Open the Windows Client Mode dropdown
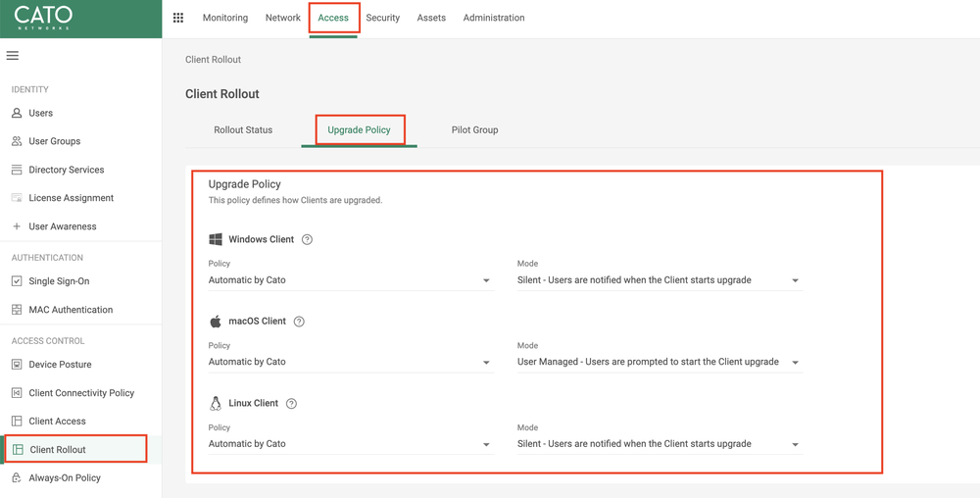Screen dimensions: 980x498 coord(660,280)
